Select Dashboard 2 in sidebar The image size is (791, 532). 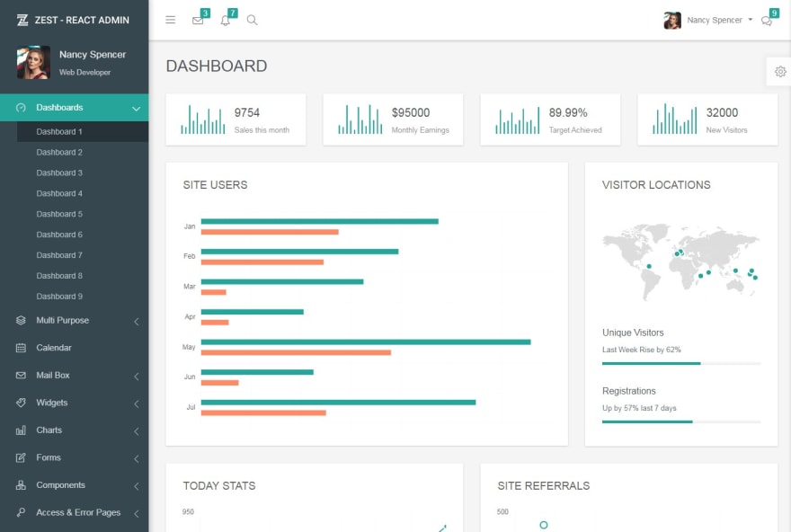[59, 152]
